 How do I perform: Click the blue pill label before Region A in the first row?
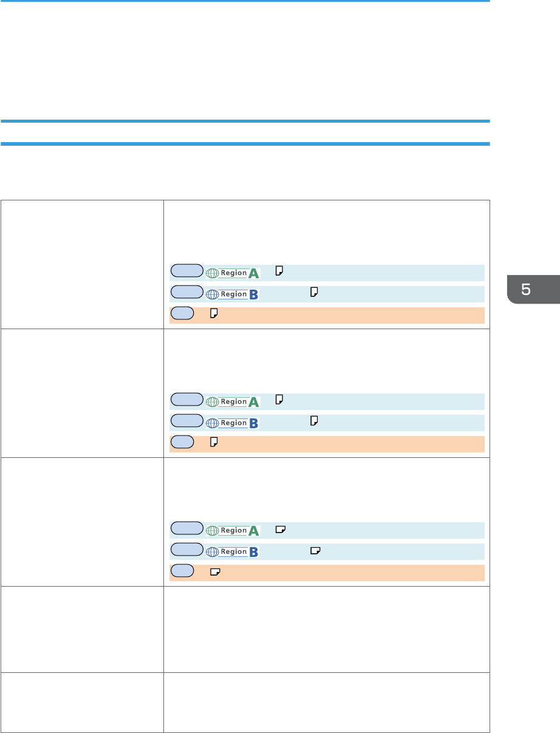pos(186,272)
